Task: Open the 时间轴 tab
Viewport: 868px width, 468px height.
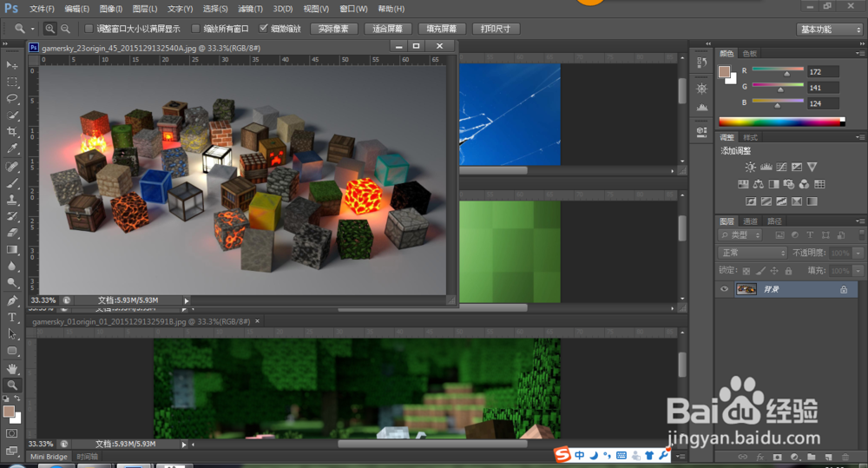Action: [x=88, y=457]
